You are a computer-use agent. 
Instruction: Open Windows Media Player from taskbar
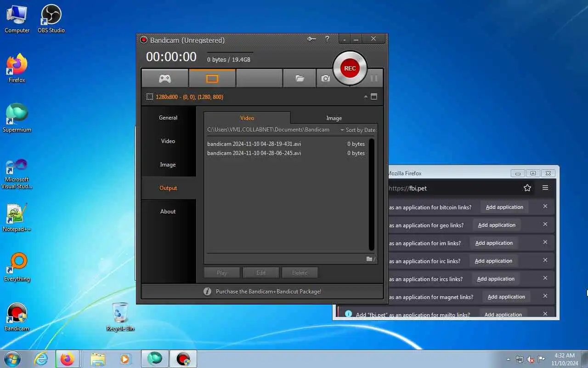coord(124,359)
